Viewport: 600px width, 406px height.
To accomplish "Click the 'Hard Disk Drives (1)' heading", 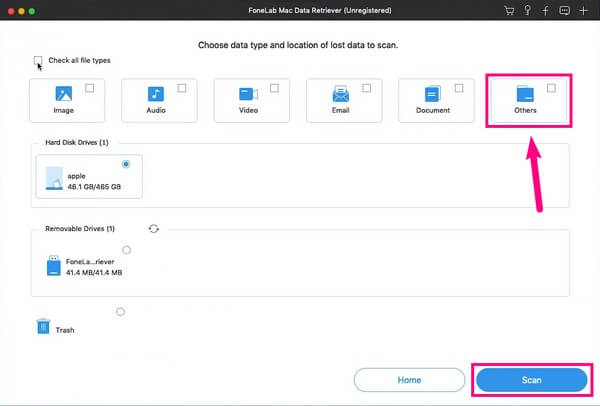I will (x=77, y=142).
